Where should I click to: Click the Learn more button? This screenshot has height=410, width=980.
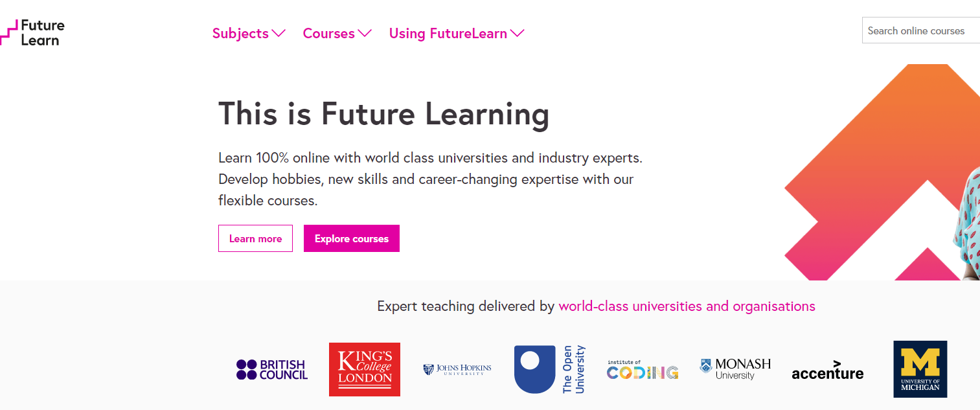point(255,238)
